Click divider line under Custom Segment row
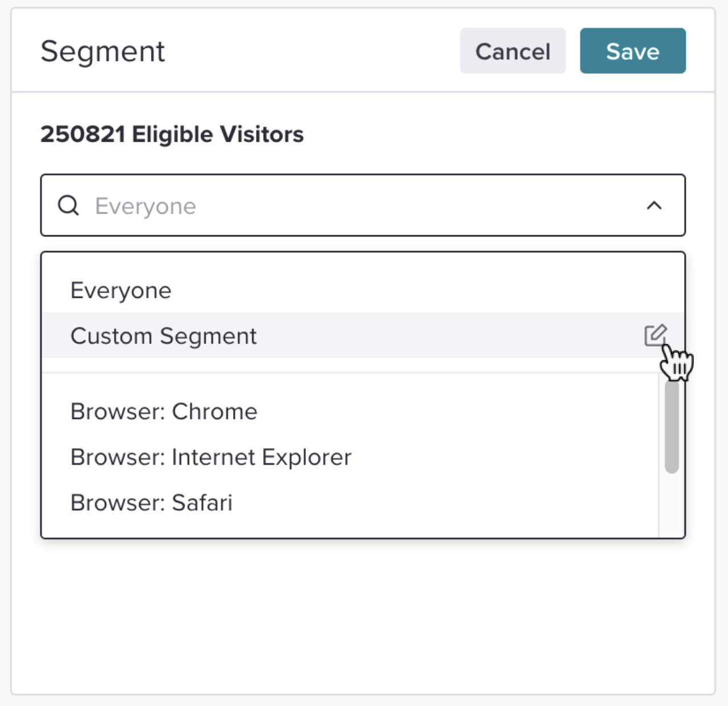This screenshot has height=706, width=728. click(350, 373)
